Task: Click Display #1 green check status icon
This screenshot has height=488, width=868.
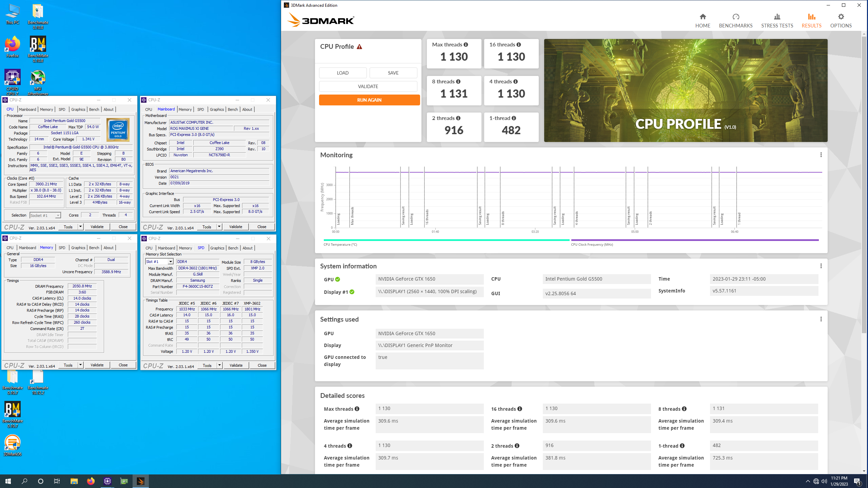Action: [352, 292]
